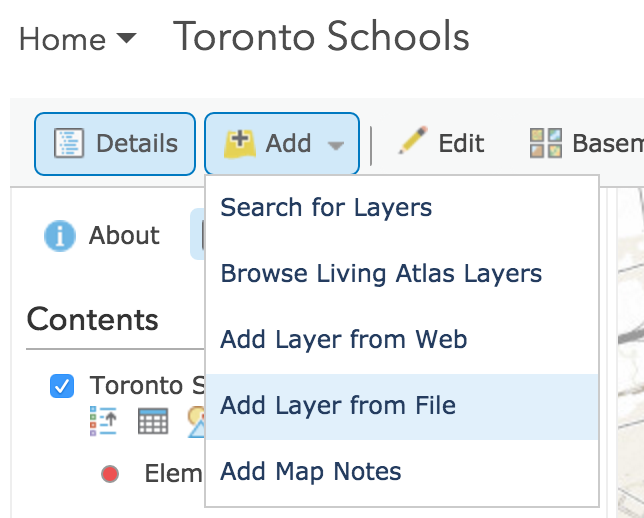Click the Basemap grid icon
The width and height of the screenshot is (644, 518).
click(x=546, y=143)
